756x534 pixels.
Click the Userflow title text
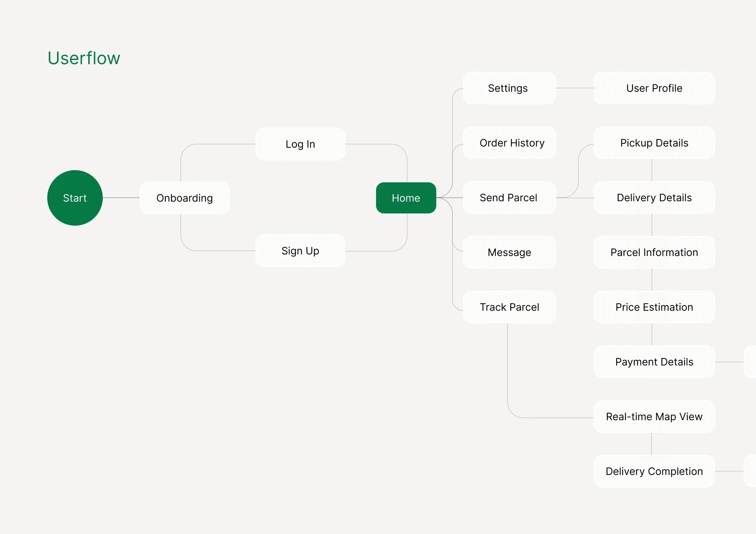point(84,58)
